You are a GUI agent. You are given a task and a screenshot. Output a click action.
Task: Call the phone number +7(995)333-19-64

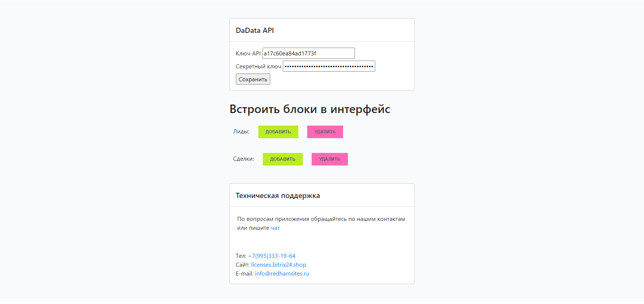pos(272,256)
